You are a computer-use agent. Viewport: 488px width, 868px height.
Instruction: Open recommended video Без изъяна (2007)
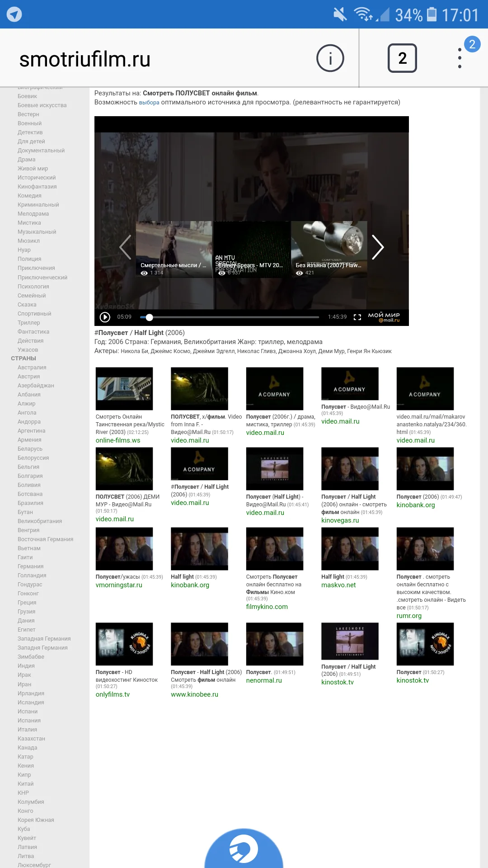[x=329, y=249]
